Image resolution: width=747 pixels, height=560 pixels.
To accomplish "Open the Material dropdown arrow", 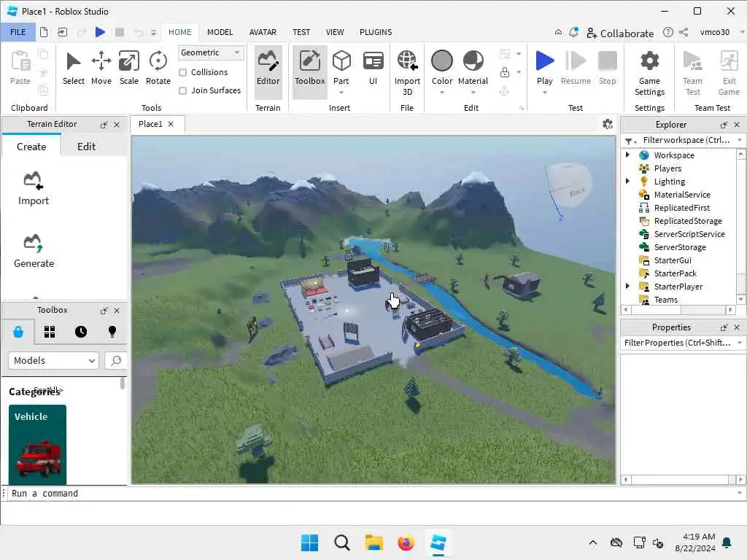I will pyautogui.click(x=473, y=93).
